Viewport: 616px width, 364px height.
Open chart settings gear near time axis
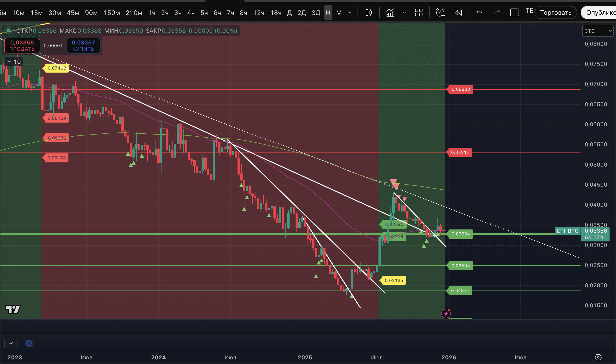598,357
